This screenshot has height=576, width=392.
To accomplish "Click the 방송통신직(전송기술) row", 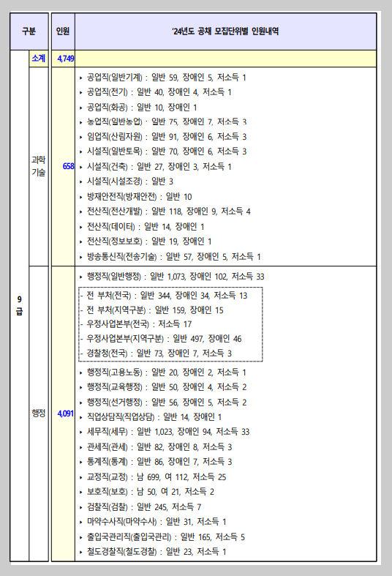I will [x=170, y=257].
